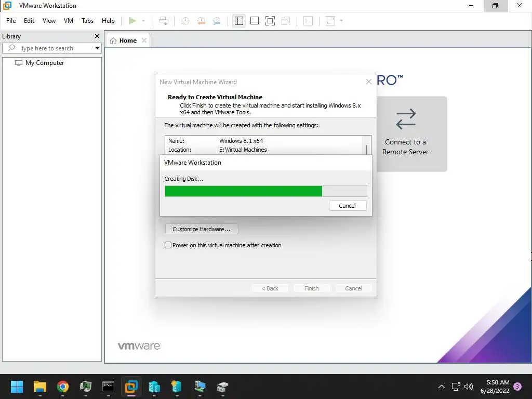Click the wizard Finish button
The width and height of the screenshot is (532, 399).
coord(312,288)
